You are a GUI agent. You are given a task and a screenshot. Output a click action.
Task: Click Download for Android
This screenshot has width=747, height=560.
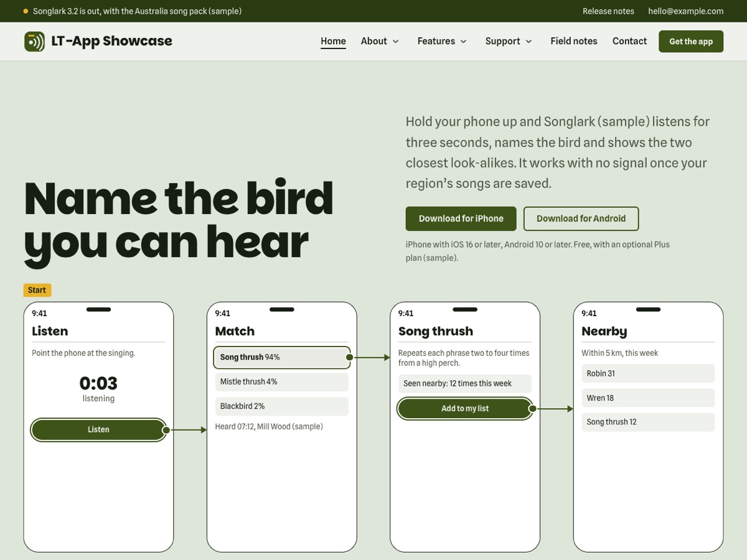[581, 218]
